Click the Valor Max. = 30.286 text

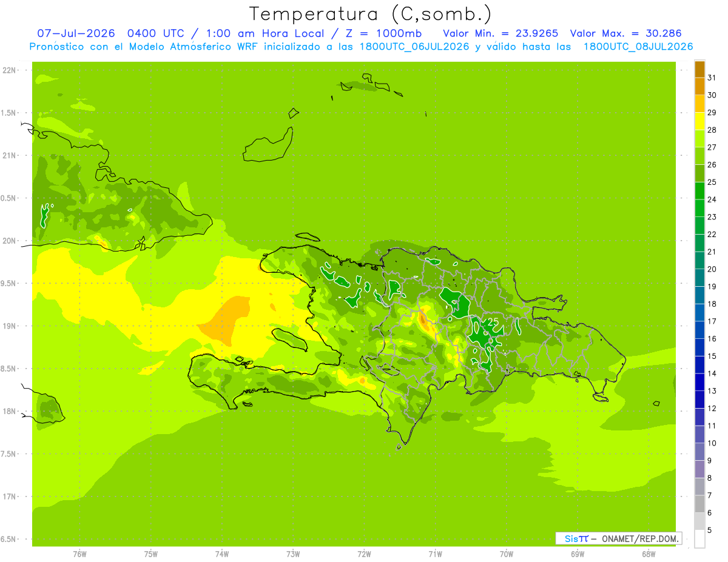[625, 33]
